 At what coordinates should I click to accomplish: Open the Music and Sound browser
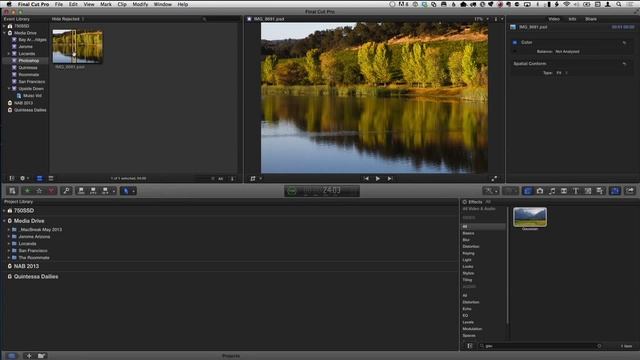click(x=552, y=191)
